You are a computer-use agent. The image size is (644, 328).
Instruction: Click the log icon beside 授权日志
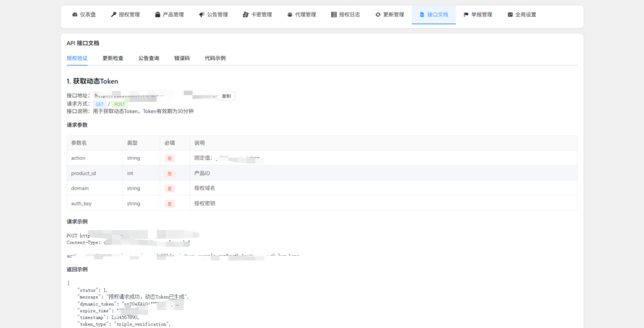(334, 14)
